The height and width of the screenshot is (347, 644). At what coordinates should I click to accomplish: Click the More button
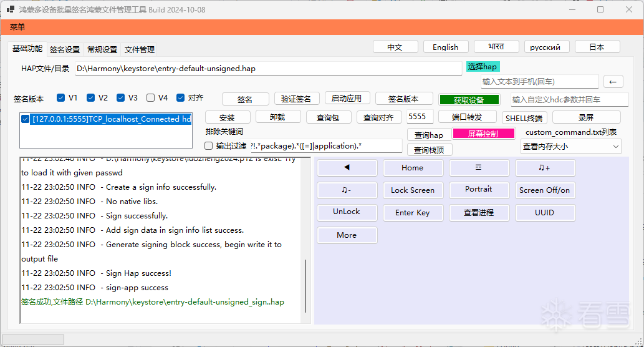[x=347, y=235]
